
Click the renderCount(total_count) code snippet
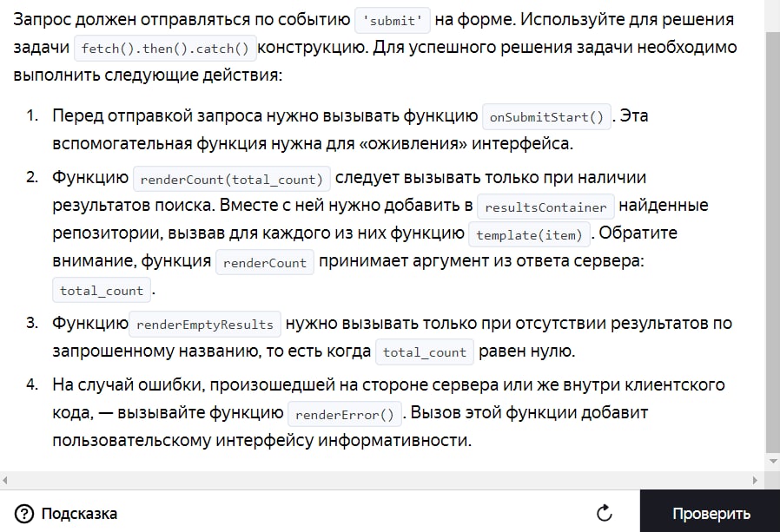[x=232, y=180]
